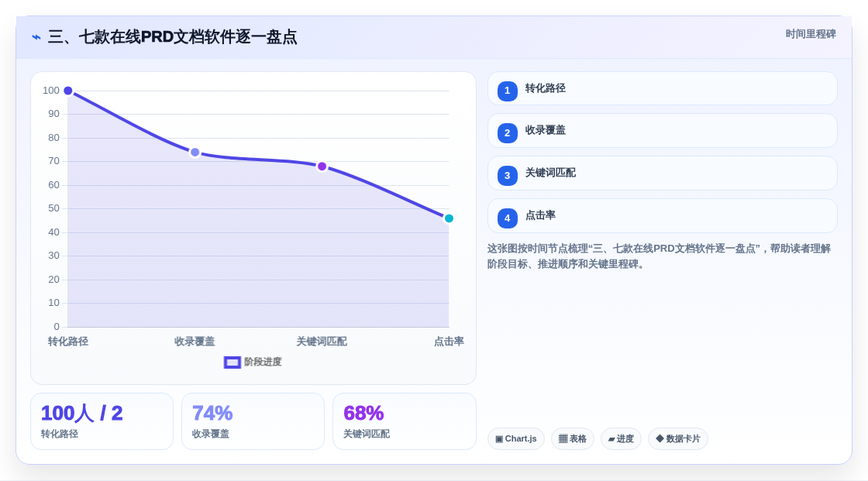Click the x-axis label 收录覆盖
Viewport: 868px width, 481px height.
(195, 342)
